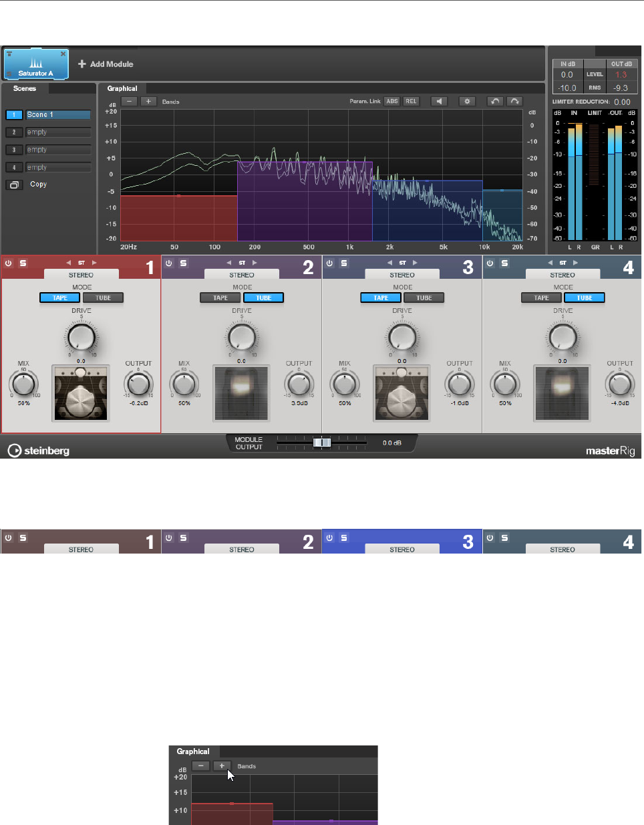Previous channel mode arrow band 3

tap(389, 263)
